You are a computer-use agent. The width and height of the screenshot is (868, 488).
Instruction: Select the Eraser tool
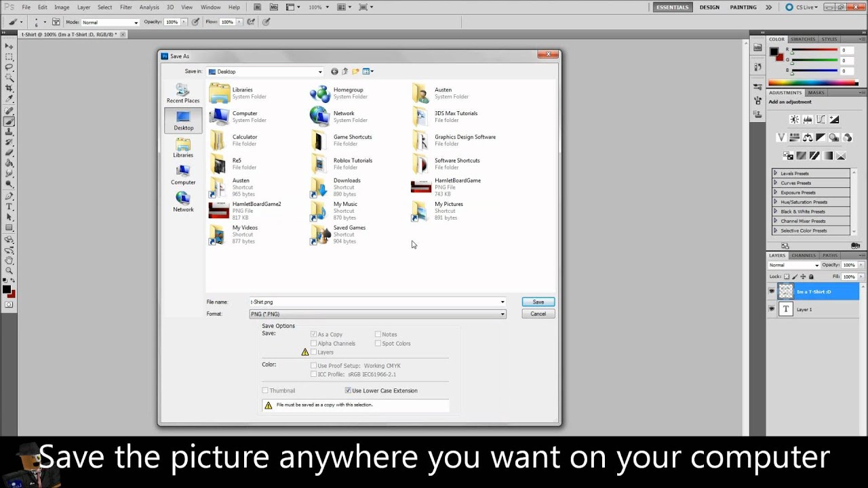(9, 152)
